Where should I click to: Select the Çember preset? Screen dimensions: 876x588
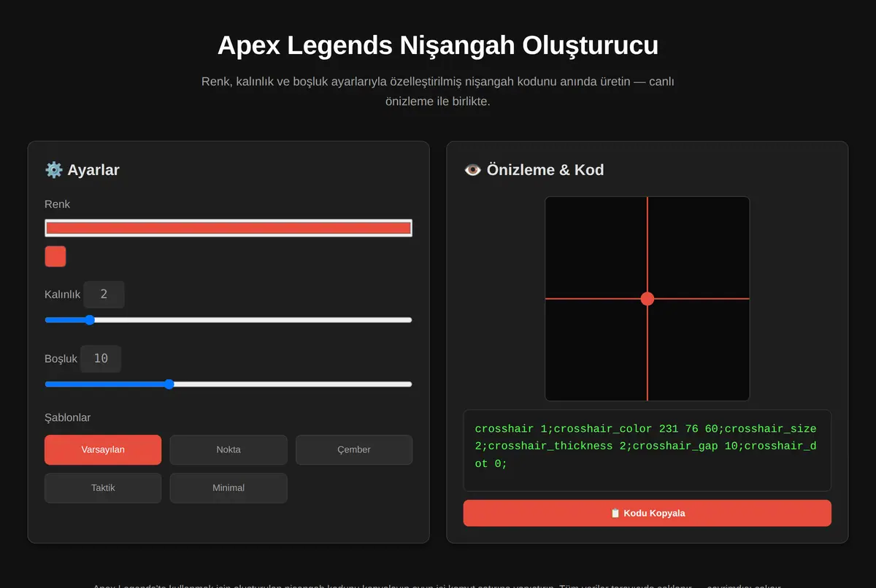(x=354, y=450)
